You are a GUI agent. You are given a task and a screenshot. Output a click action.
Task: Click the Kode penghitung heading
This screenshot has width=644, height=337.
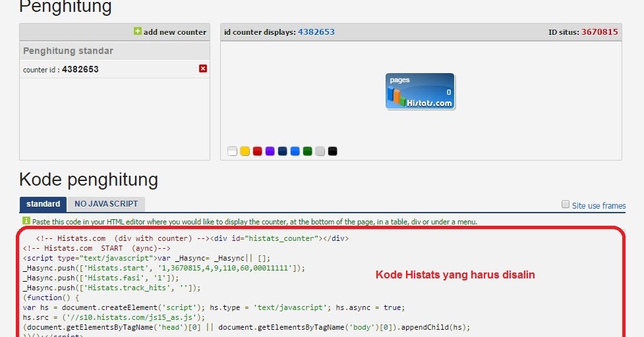point(89,180)
